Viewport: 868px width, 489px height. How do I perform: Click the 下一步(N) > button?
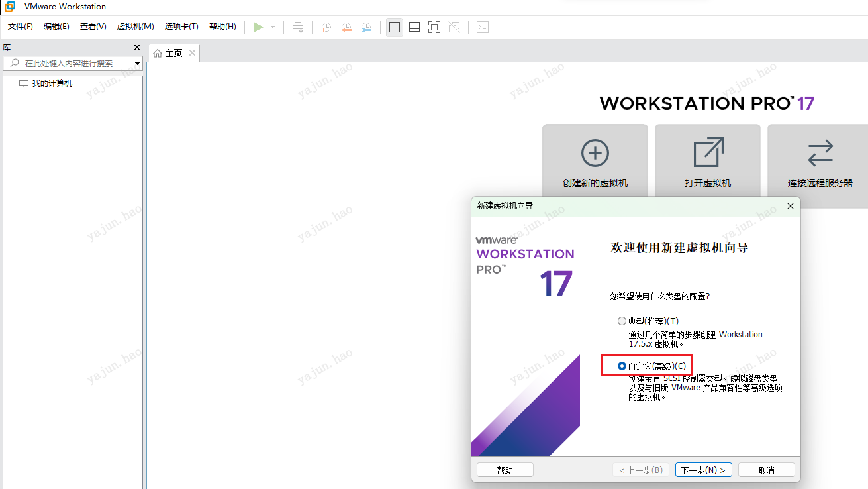pyautogui.click(x=703, y=470)
